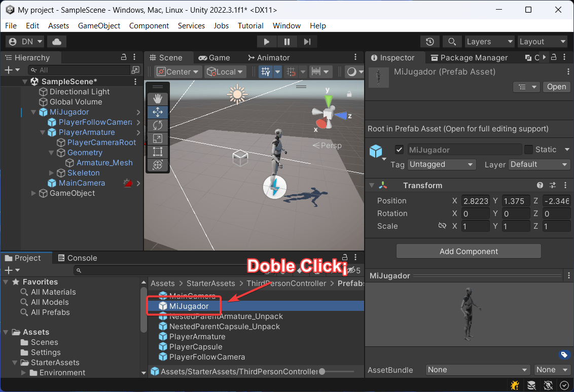The width and height of the screenshot is (574, 392).
Task: Collapse the PlayerArmature node
Action: click(43, 132)
